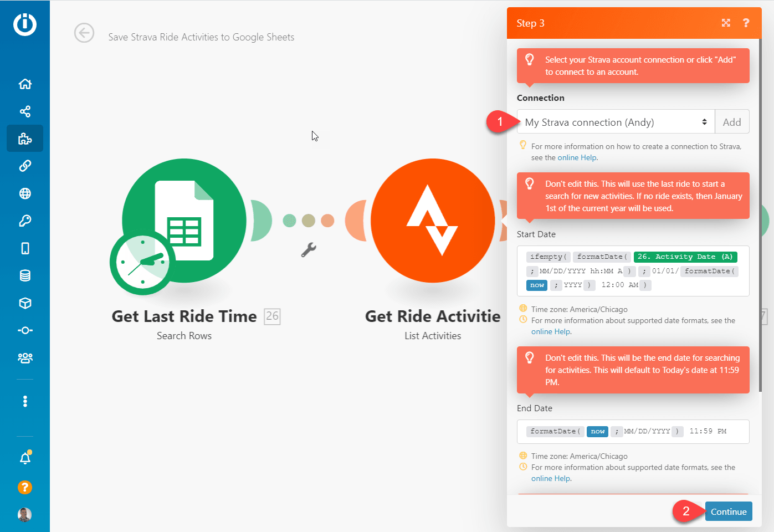Expand the three-dot More menu in sidebar

click(25, 401)
